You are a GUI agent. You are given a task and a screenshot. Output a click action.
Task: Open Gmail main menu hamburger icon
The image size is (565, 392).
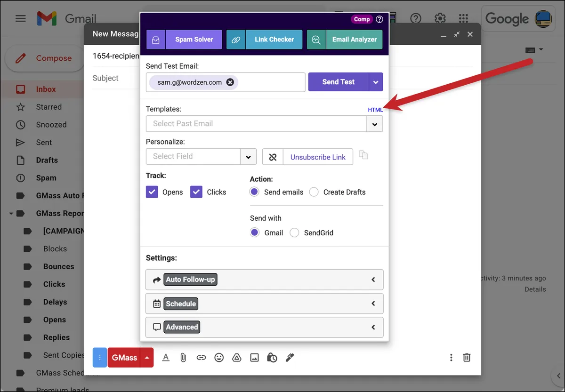click(21, 18)
